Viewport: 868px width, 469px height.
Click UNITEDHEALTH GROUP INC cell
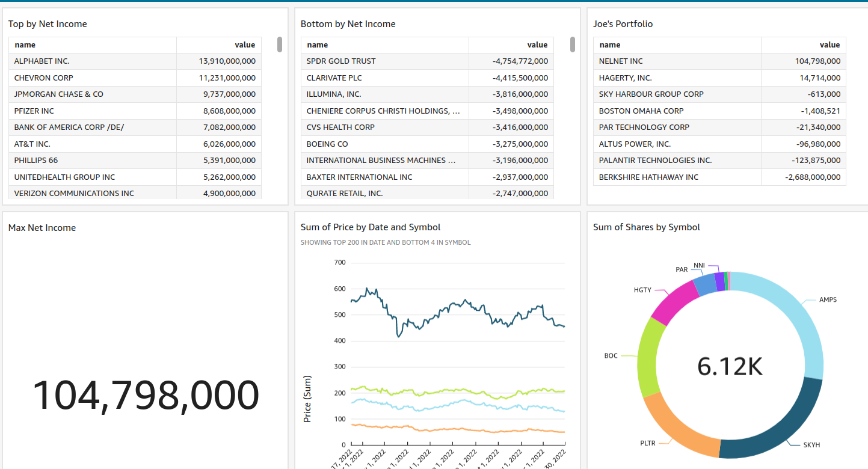click(x=93, y=177)
